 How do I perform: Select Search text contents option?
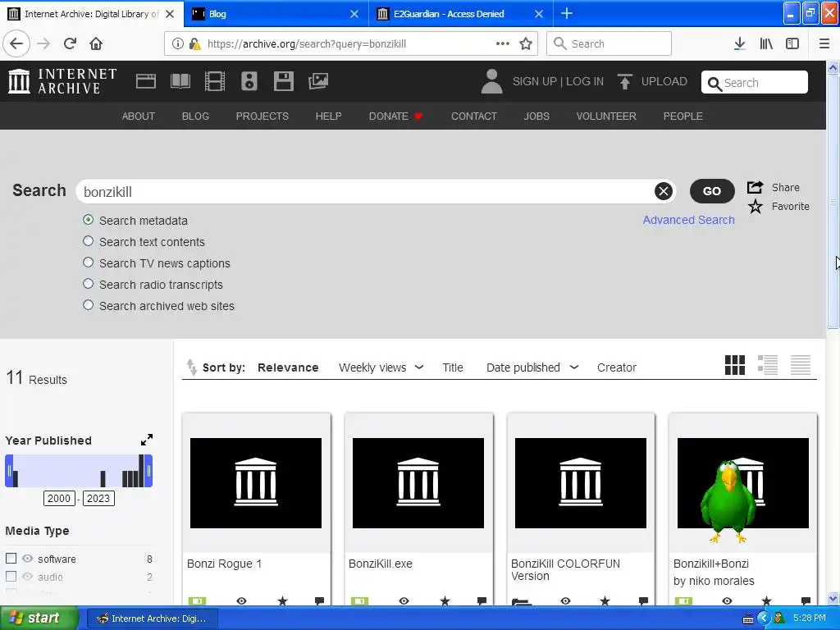click(89, 241)
